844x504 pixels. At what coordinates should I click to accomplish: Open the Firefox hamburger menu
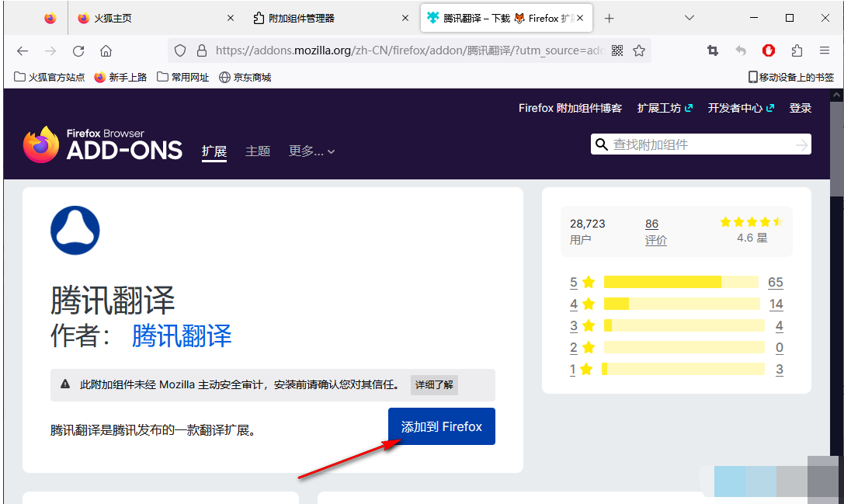[825, 50]
